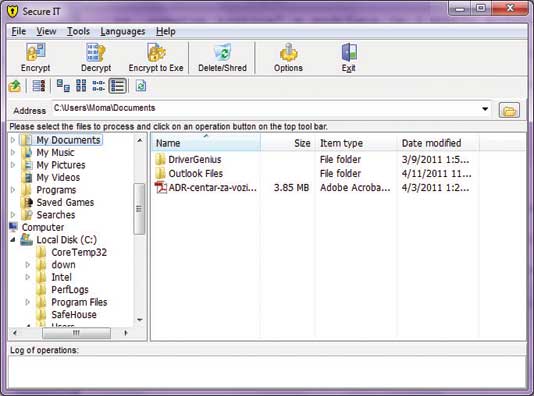Collapse the Local Disk (C:) node
Screen dimensions: 534x396
click(x=13, y=240)
